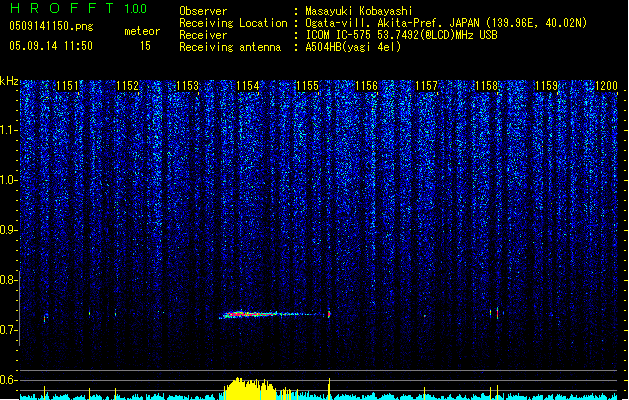
Task: Click the Receiving Location label
Action: (233, 23)
